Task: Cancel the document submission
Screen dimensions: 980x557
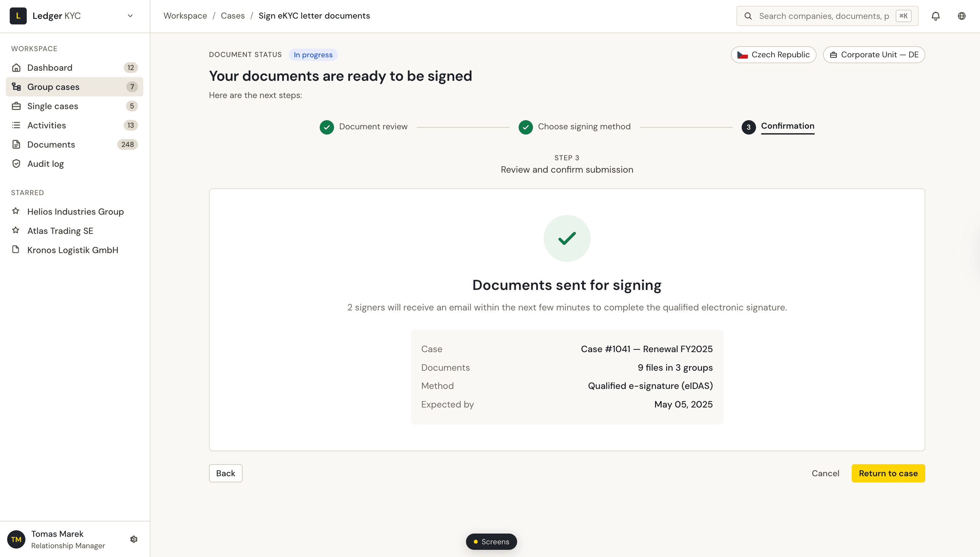Action: click(x=826, y=473)
